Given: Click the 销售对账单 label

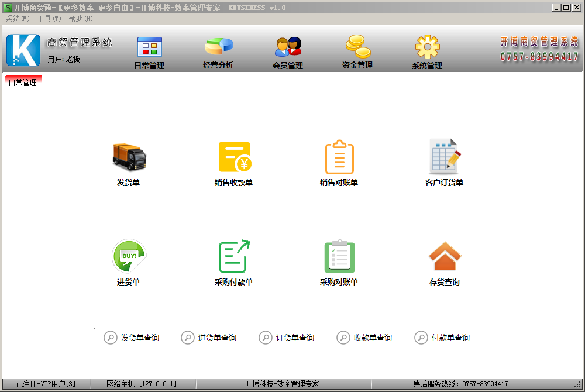Looking at the screenshot, I should (x=339, y=183).
